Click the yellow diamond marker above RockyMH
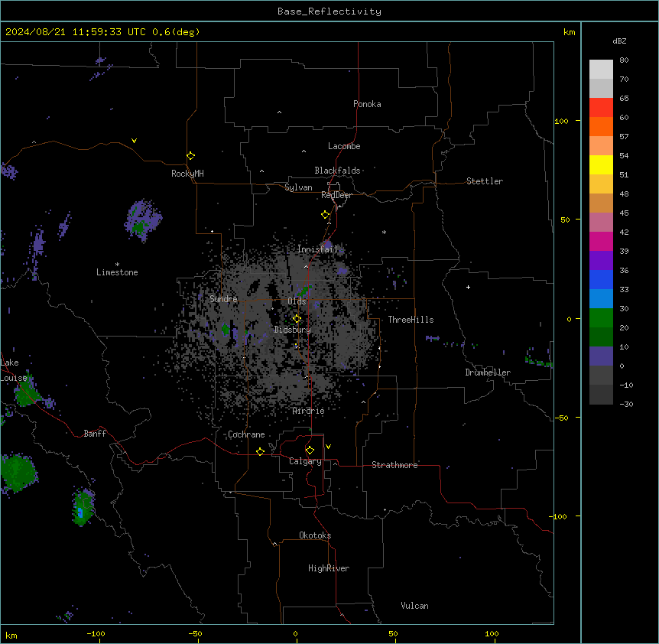 191,156
